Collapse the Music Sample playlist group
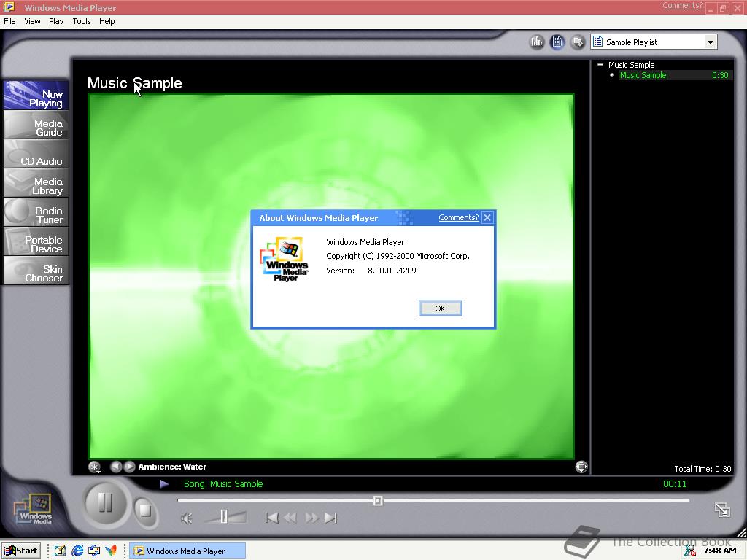 600,65
